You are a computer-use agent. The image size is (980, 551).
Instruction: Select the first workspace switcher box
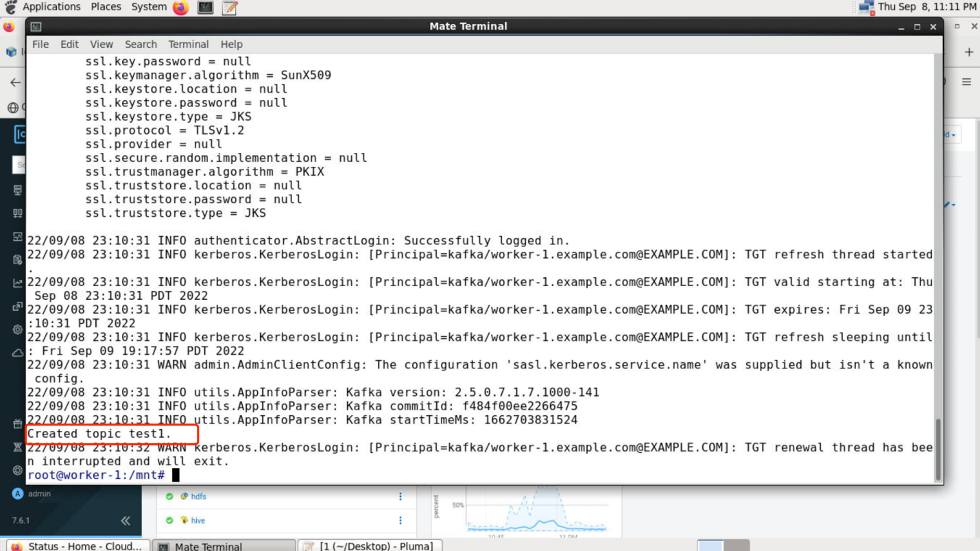tap(710, 546)
